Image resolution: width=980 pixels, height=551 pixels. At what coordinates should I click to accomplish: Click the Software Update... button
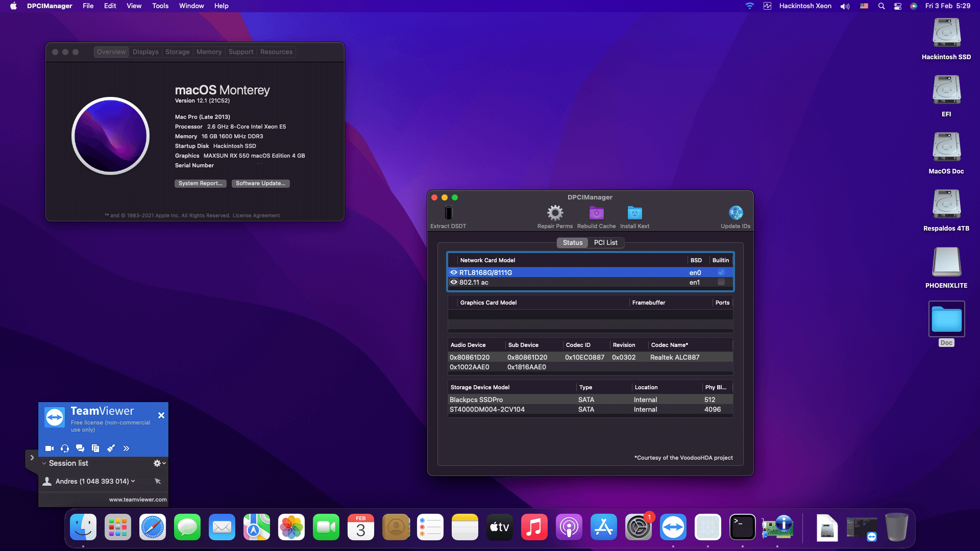[x=260, y=183]
